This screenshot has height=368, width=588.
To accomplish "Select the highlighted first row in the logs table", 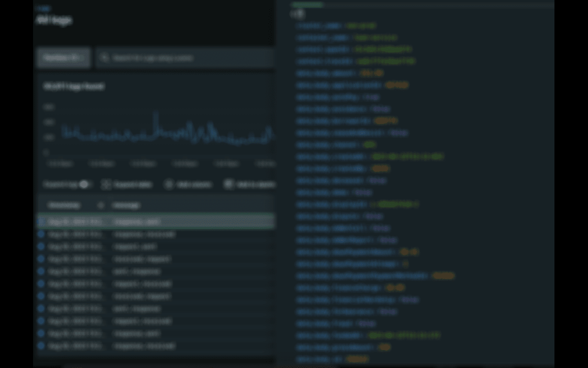I will (156, 222).
